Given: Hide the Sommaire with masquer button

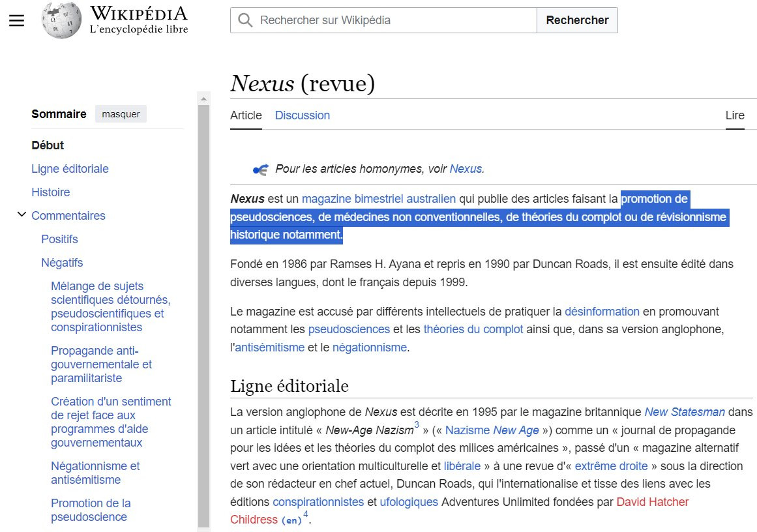Looking at the screenshot, I should [121, 114].
